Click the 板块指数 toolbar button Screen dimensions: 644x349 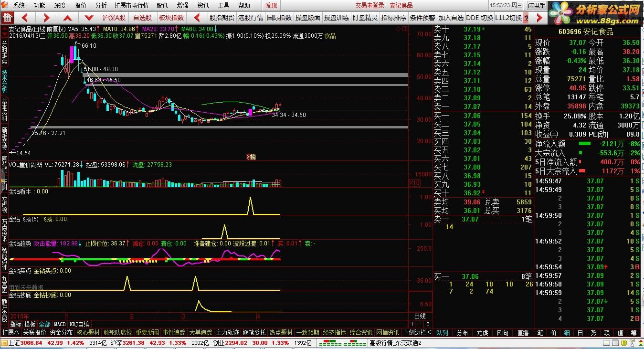171,18
